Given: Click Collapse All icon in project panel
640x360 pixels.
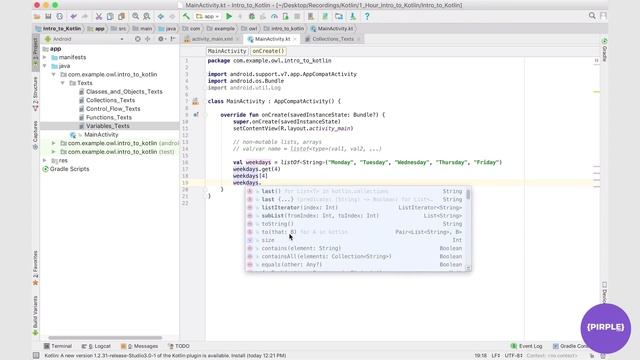Looking at the screenshot, I should (x=148, y=39).
